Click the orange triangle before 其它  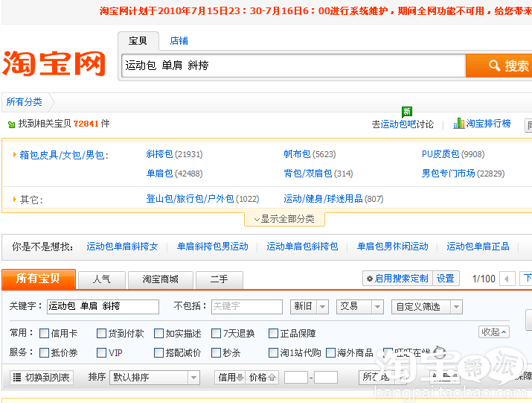(x=15, y=199)
